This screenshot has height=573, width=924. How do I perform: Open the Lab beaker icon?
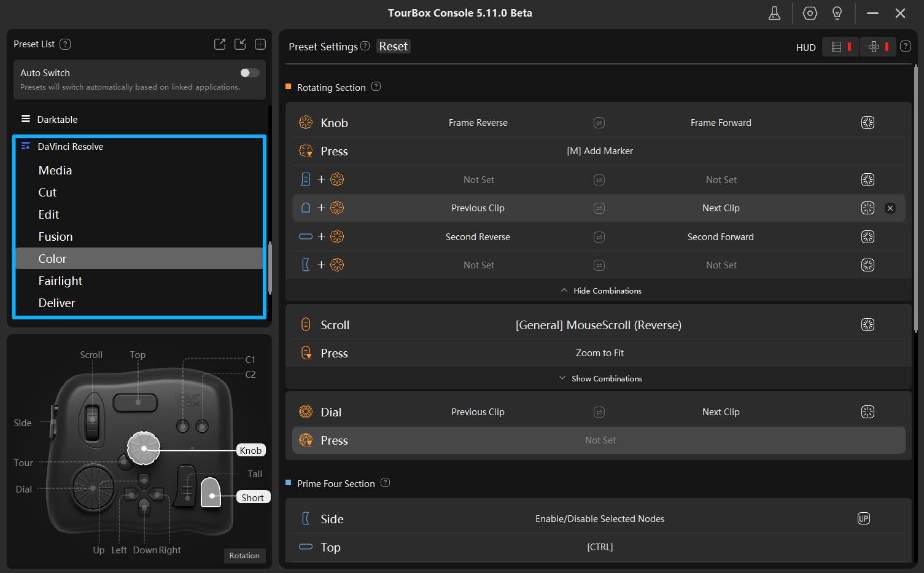point(774,13)
